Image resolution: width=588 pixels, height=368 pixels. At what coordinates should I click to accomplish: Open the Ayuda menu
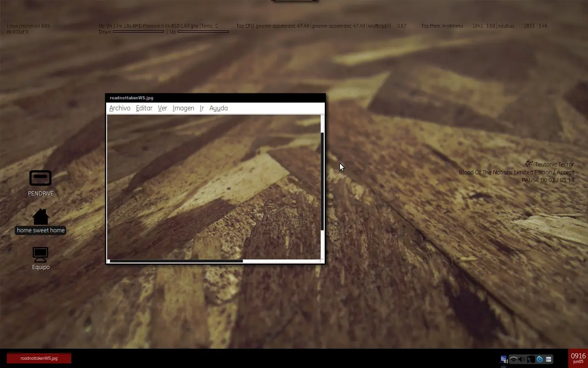point(219,108)
